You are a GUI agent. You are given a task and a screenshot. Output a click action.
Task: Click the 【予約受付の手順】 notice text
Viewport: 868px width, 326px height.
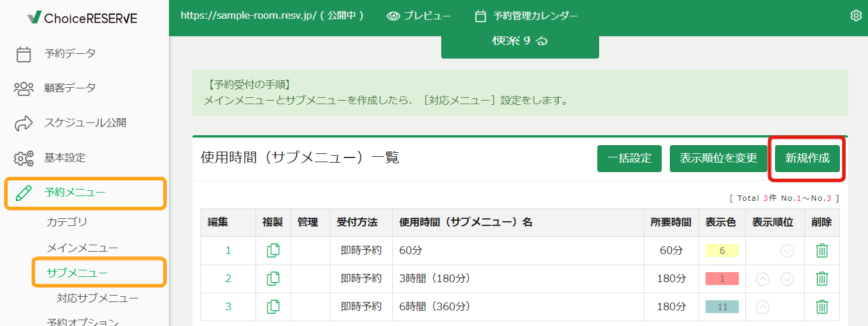[250, 85]
